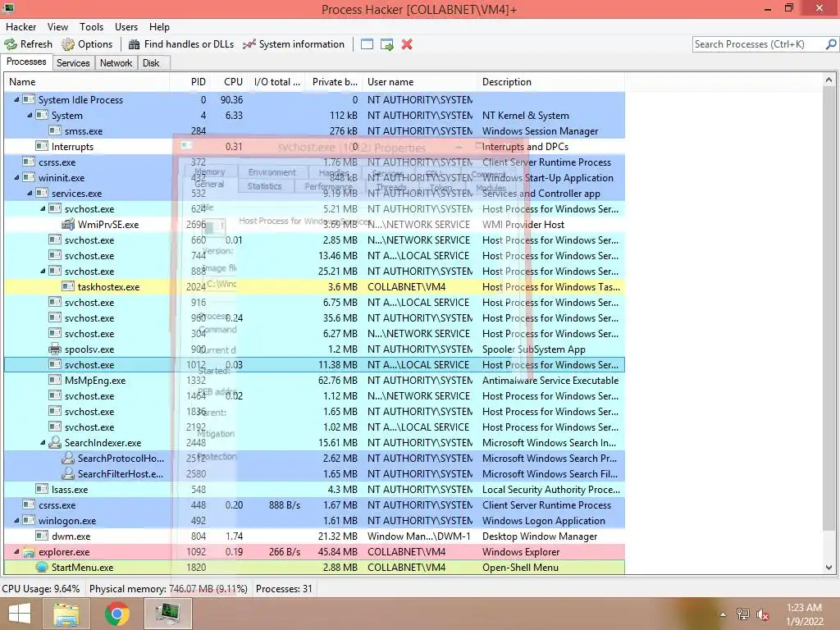Open System information window
The image size is (840, 630).
[293, 44]
